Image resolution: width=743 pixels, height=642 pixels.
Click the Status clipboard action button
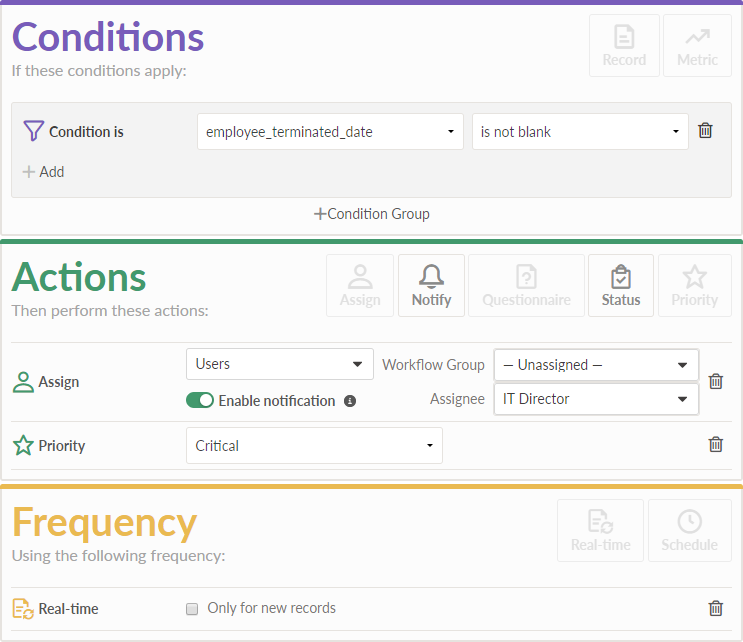click(620, 285)
